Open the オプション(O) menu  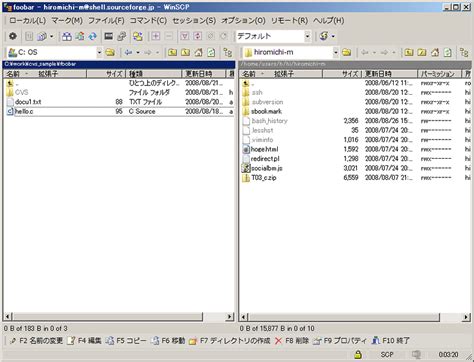click(x=243, y=21)
